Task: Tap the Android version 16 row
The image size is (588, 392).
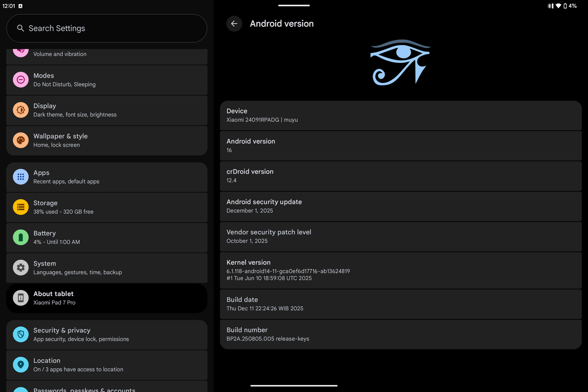Action: click(x=401, y=146)
